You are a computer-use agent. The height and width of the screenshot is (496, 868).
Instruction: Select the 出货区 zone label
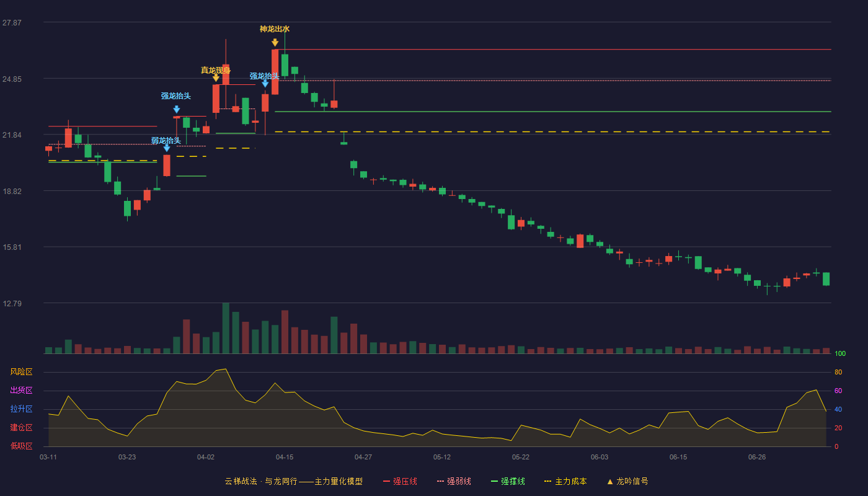coord(21,391)
